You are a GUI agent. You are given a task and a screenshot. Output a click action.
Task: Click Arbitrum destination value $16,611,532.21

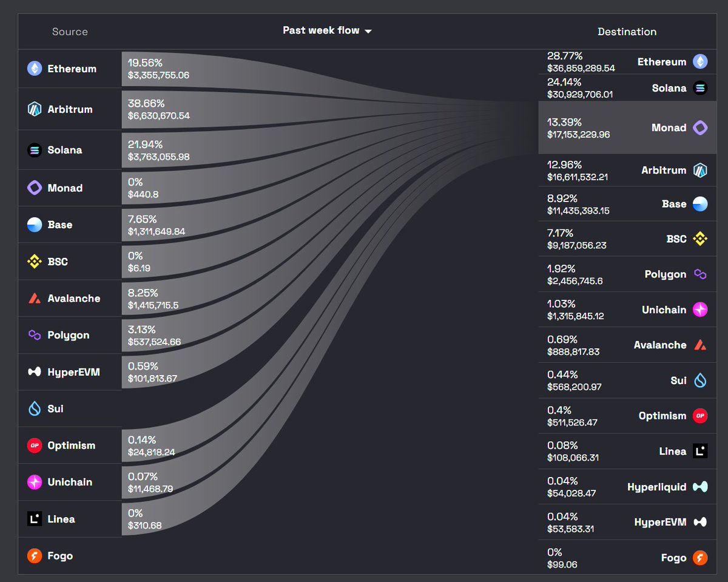pos(578,177)
